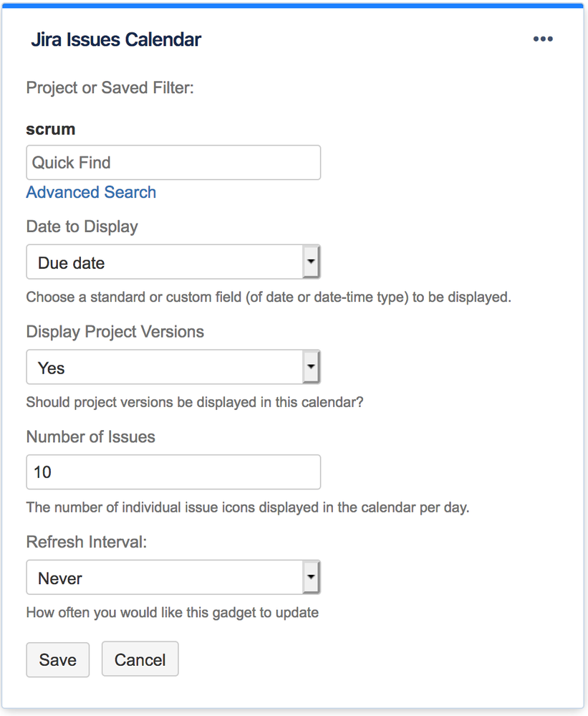588x716 pixels.
Task: Click the Number of Issues label
Action: [x=90, y=436]
